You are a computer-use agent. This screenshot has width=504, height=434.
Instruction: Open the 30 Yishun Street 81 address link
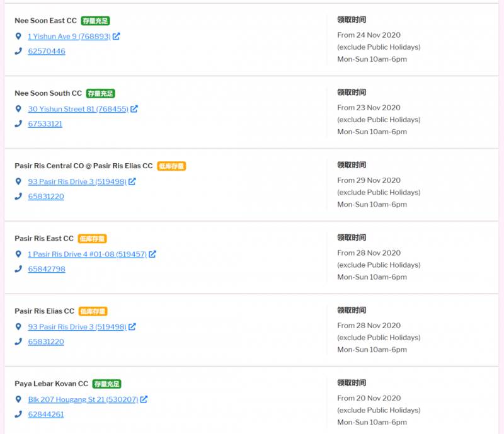pyautogui.click(x=78, y=109)
